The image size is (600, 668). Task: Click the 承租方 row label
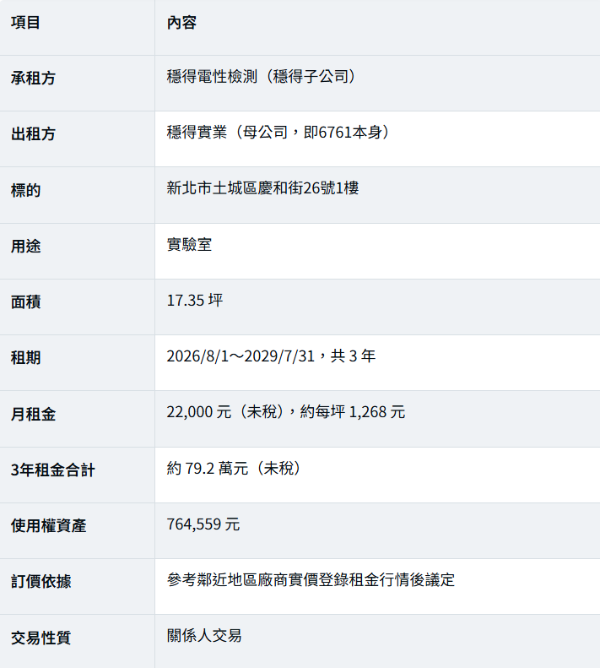(33, 78)
